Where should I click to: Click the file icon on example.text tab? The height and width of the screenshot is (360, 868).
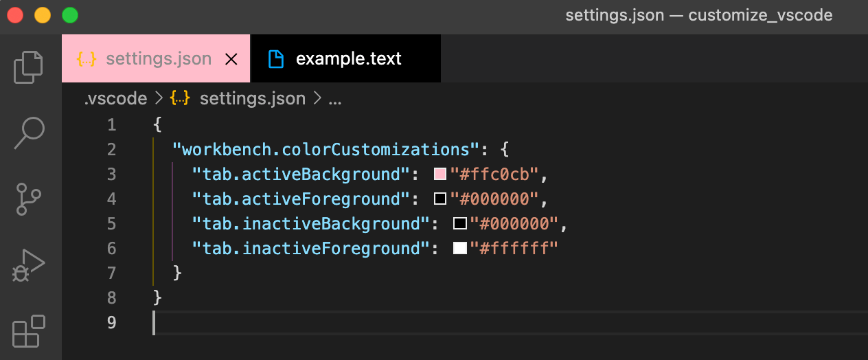point(276,59)
